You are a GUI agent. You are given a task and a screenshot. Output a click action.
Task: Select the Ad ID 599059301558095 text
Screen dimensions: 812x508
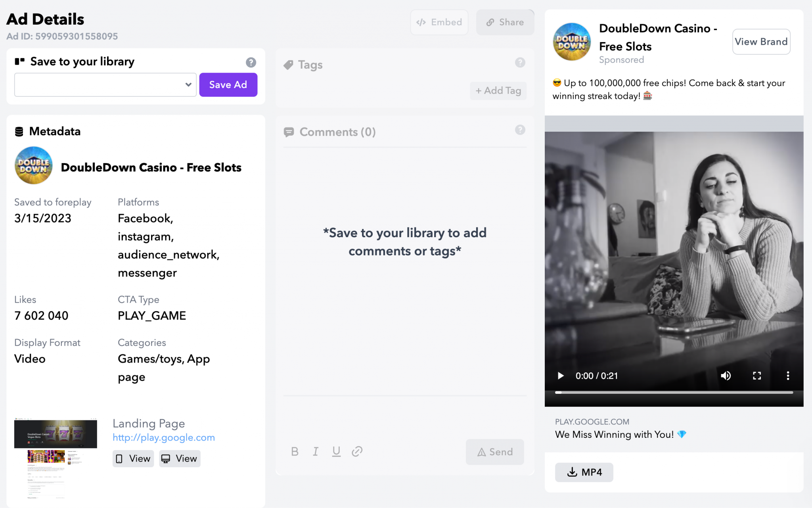point(62,36)
